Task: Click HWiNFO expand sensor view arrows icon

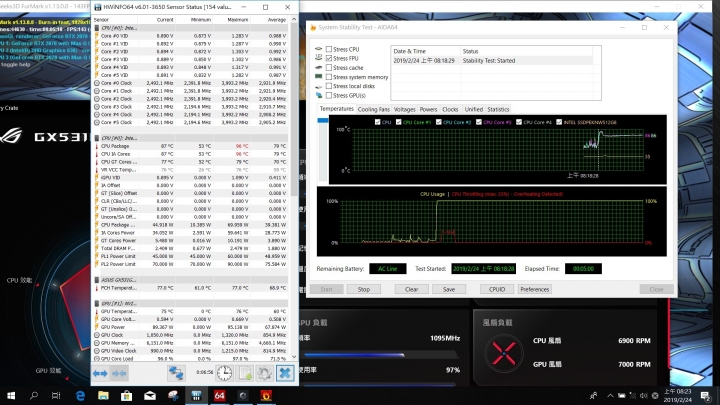Action: [x=100, y=373]
